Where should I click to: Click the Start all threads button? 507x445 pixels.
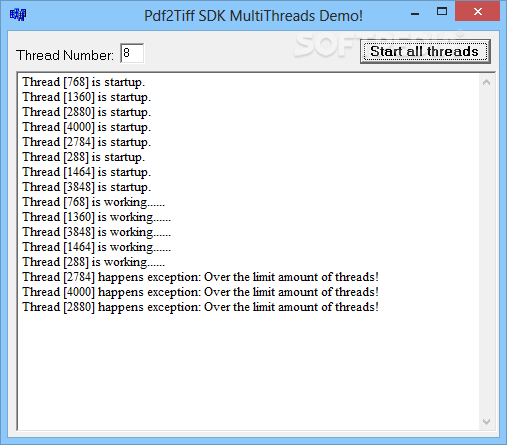pos(425,52)
